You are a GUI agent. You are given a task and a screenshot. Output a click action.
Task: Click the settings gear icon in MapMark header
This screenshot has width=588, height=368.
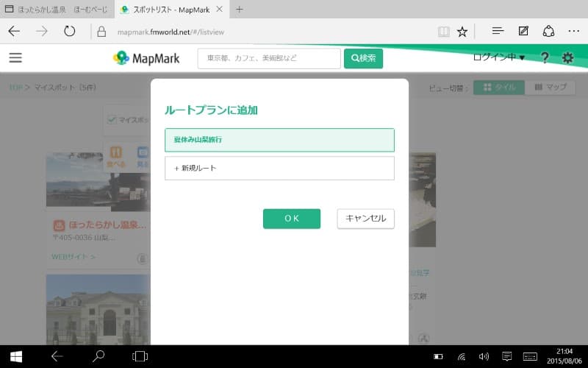click(567, 57)
